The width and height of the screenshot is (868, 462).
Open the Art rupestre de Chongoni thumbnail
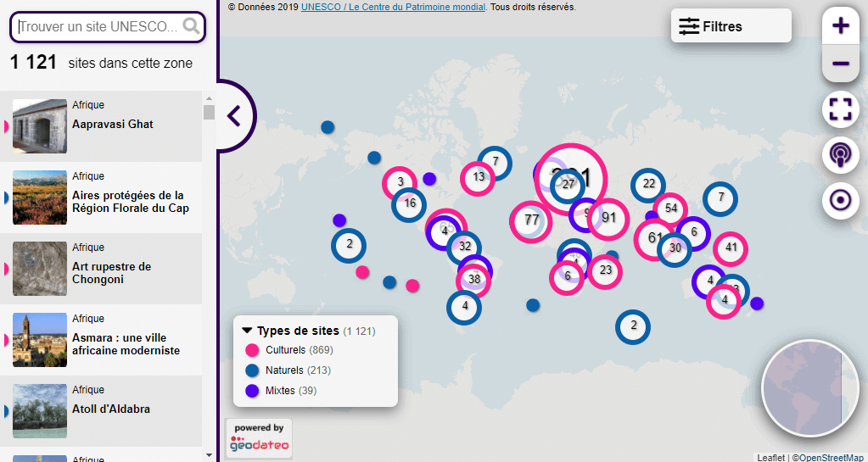[x=40, y=269]
